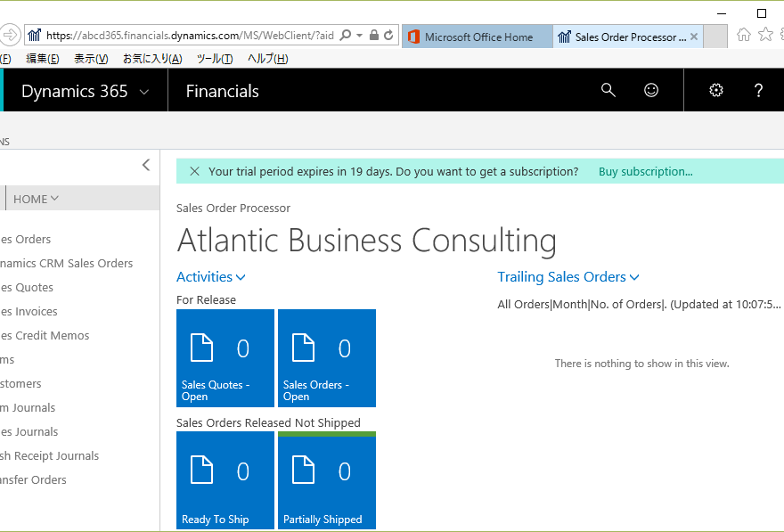Viewport: 784px width, 532px height.
Task: Open Sales Invoices in the navigation
Action: point(29,312)
